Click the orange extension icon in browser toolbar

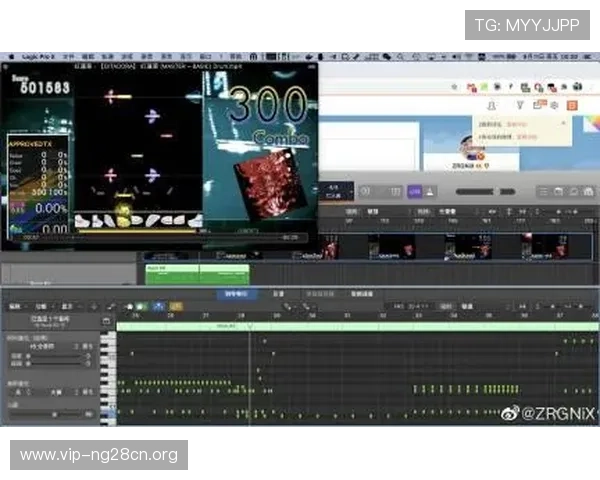[572, 104]
